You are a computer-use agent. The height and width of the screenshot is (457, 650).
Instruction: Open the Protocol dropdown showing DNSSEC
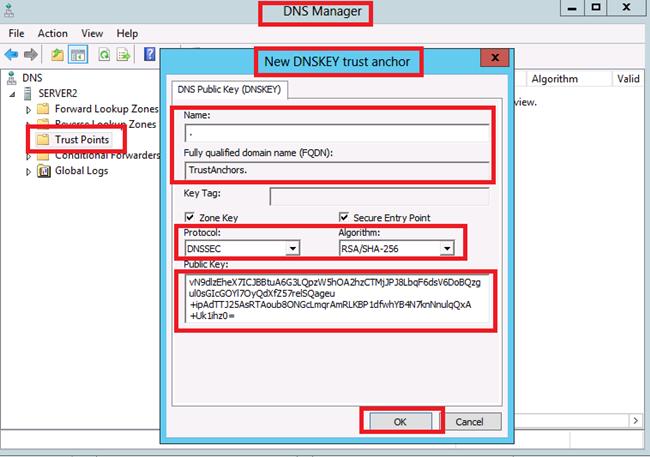point(292,248)
